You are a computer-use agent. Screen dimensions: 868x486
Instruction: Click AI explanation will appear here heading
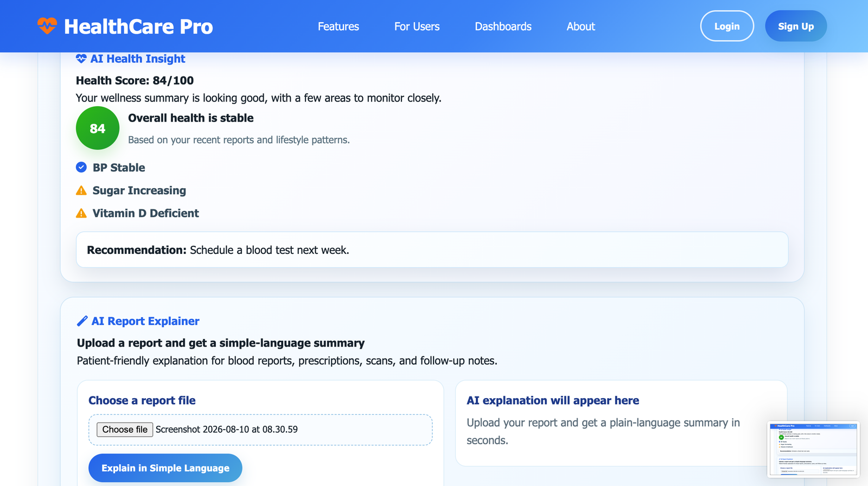click(553, 400)
